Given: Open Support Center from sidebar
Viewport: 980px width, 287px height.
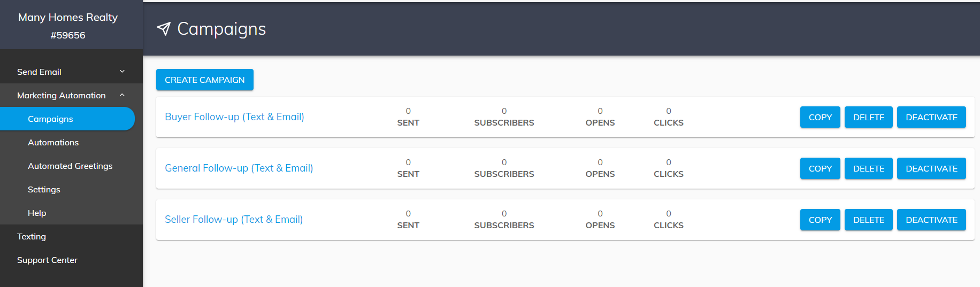Looking at the screenshot, I should (x=47, y=260).
